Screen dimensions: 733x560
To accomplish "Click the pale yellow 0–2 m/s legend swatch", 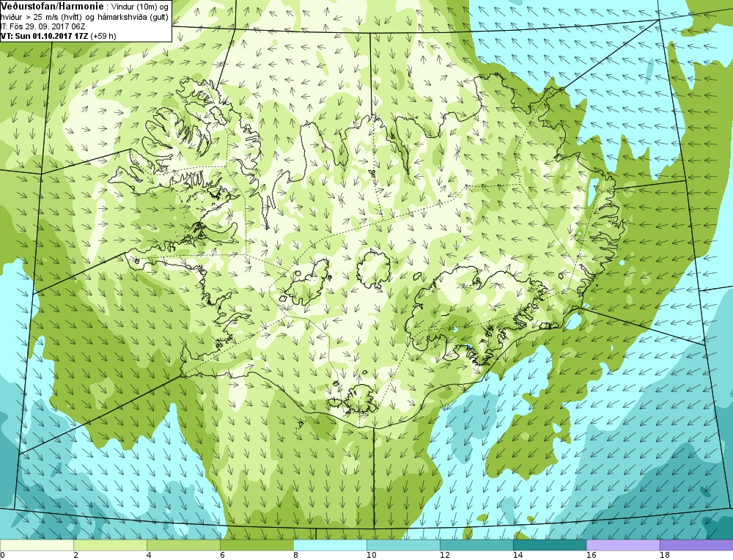I will click(37, 545).
